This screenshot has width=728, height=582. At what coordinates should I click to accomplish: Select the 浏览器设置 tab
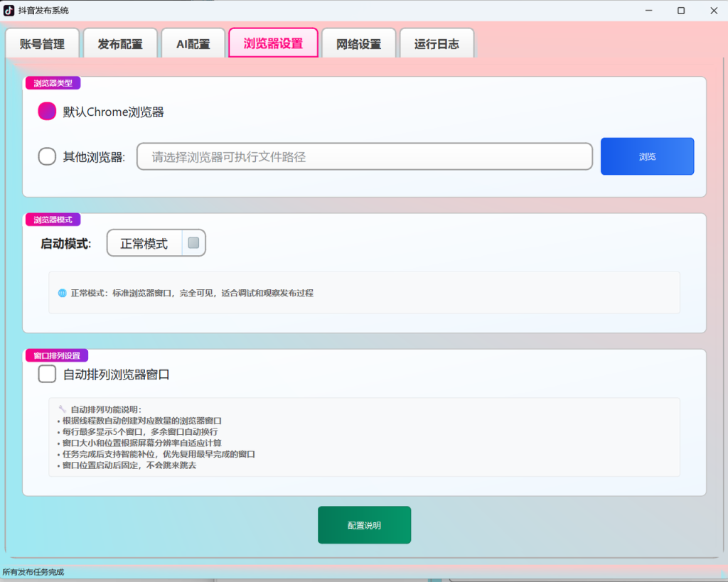click(273, 43)
